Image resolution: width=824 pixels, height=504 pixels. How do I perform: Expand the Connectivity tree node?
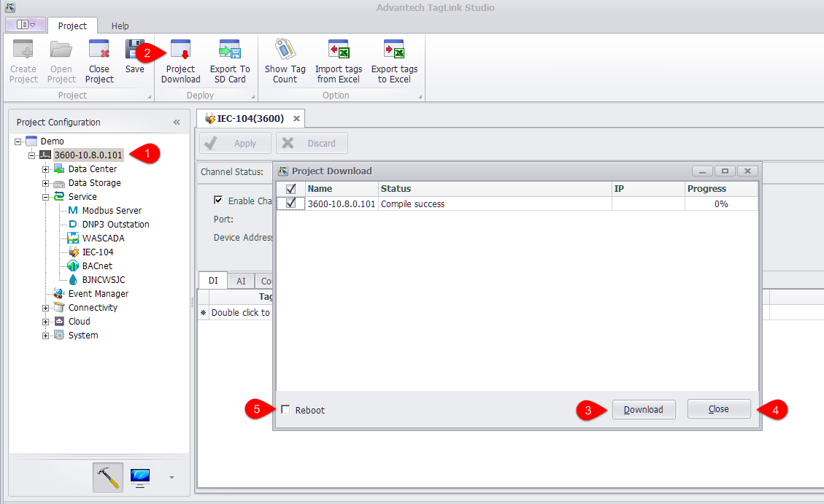[46, 308]
